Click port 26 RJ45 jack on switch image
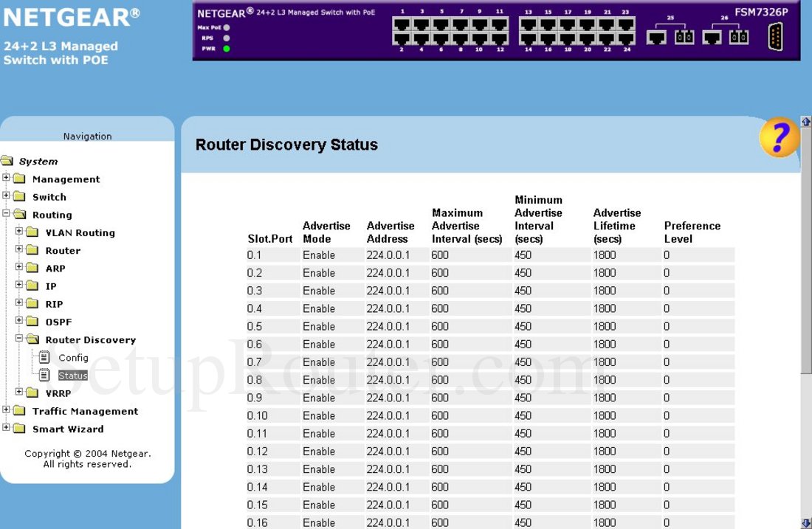 click(x=712, y=38)
